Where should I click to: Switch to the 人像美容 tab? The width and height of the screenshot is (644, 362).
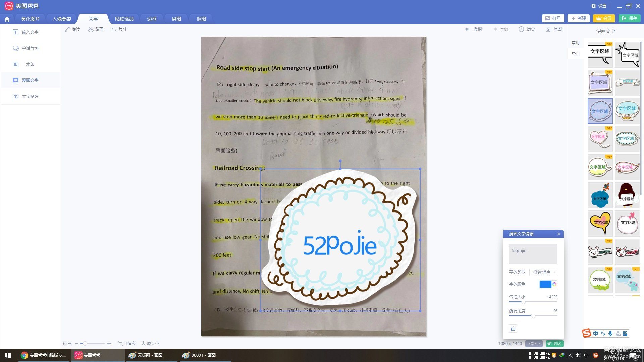click(62, 19)
